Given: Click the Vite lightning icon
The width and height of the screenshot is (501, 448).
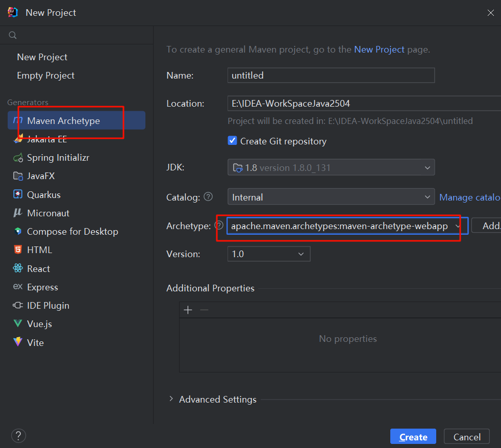Looking at the screenshot, I should click(18, 342).
